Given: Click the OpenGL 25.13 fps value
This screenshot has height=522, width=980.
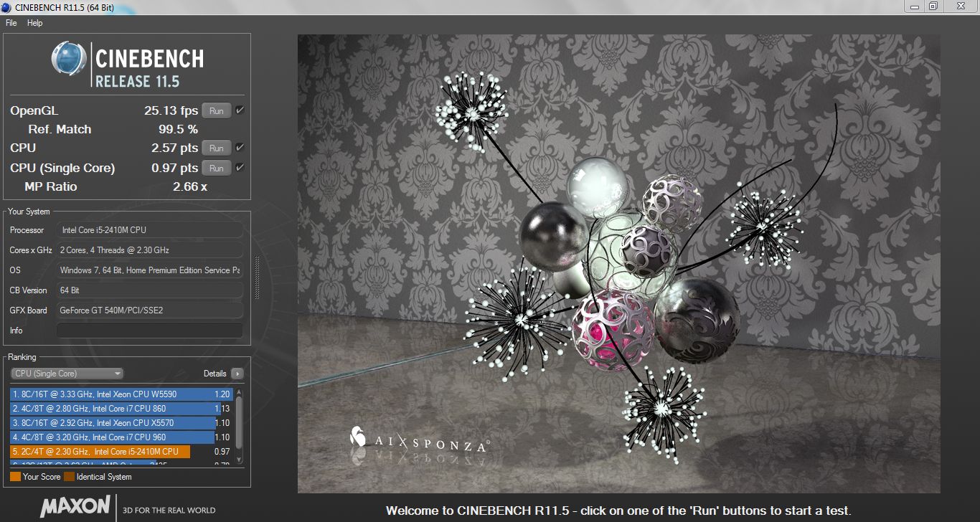Looking at the screenshot, I should [x=171, y=110].
